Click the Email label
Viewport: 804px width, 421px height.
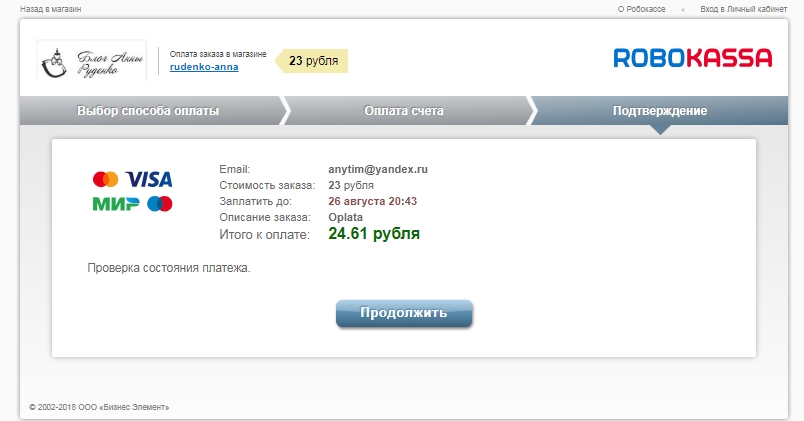point(235,169)
